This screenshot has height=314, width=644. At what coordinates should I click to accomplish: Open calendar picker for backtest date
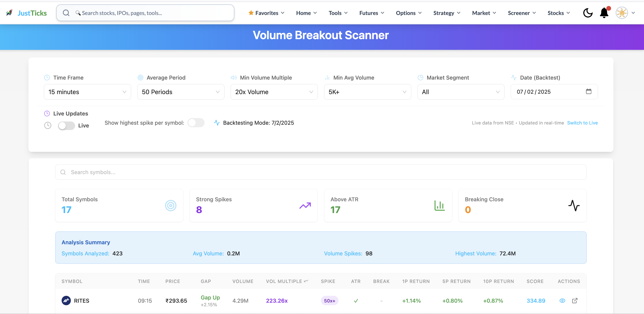click(589, 92)
